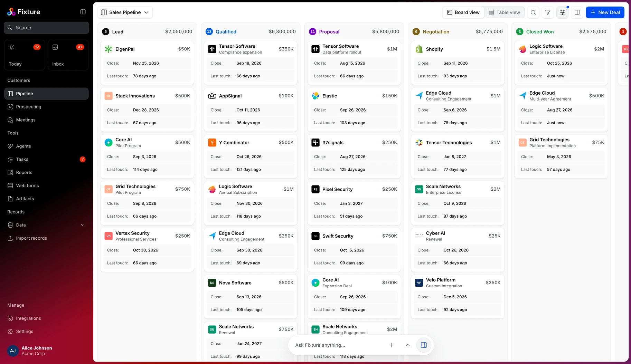This screenshot has width=631, height=364.
Task: Click the New Deal button
Action: pos(605,12)
